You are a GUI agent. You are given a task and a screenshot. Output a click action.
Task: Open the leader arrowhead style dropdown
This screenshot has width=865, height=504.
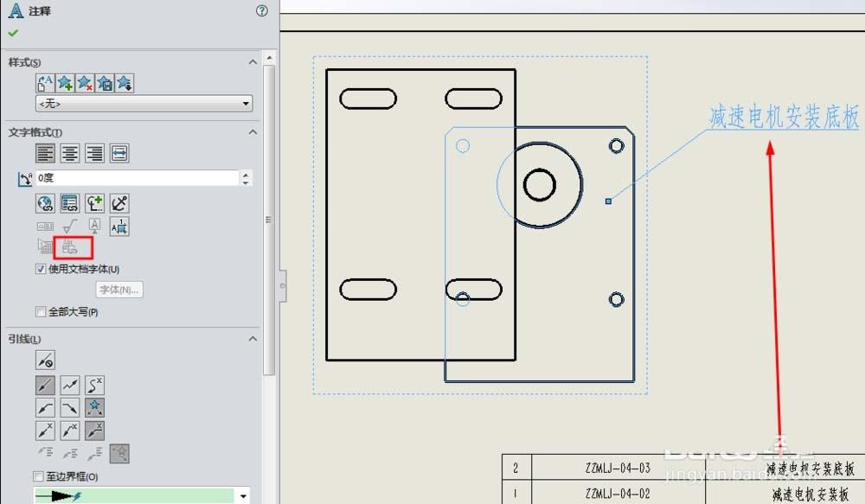245,496
